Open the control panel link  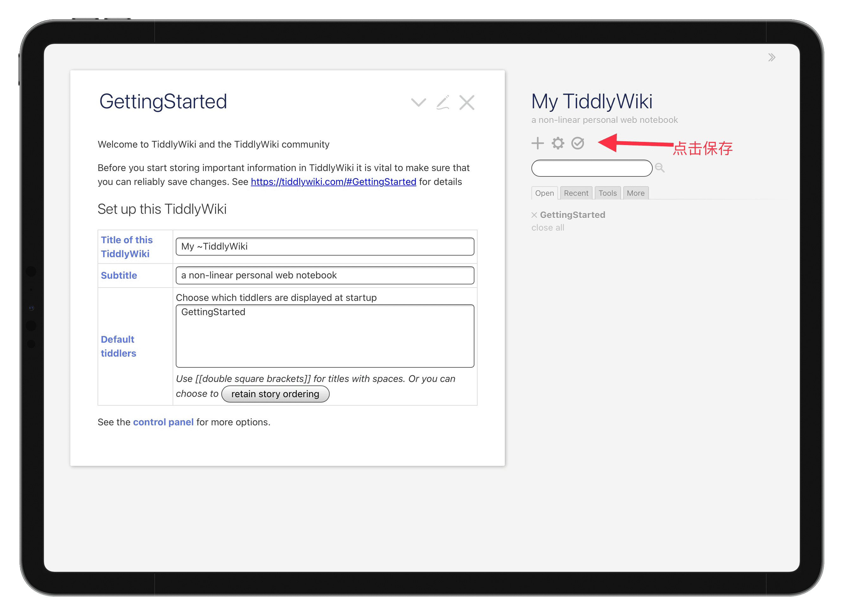pyautogui.click(x=163, y=422)
